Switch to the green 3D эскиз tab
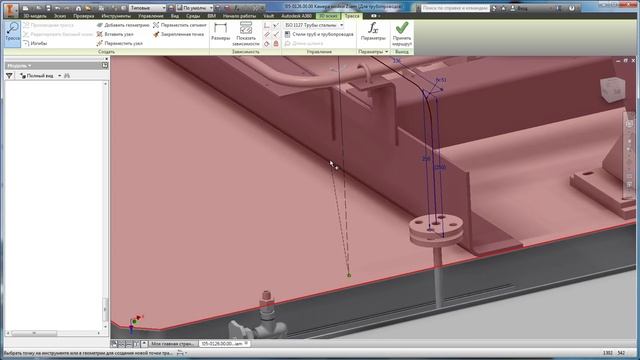 click(x=328, y=16)
